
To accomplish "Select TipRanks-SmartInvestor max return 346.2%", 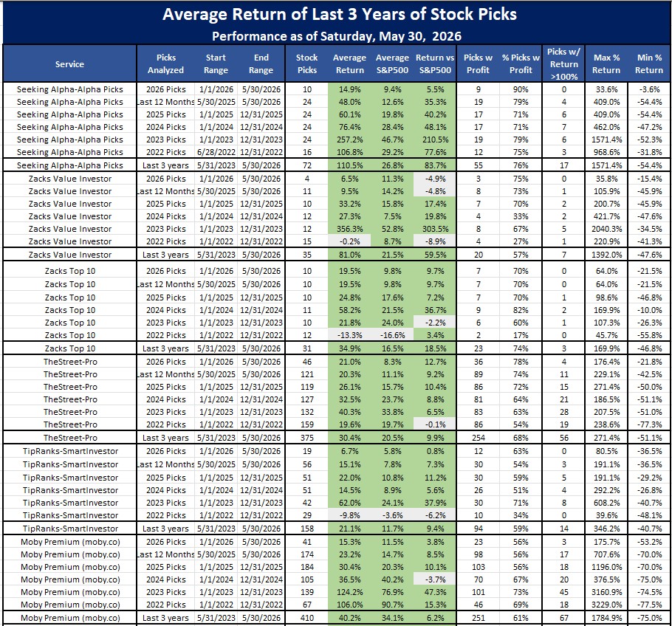I will tap(606, 529).
